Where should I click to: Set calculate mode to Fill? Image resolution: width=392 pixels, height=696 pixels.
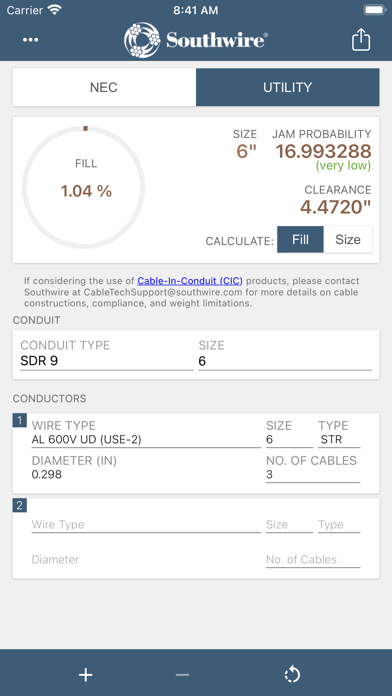click(x=301, y=240)
